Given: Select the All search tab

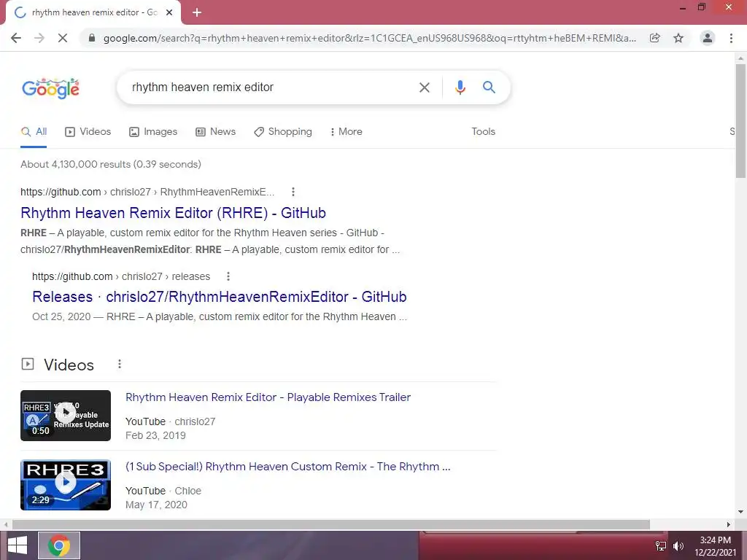Looking at the screenshot, I should pos(34,132).
